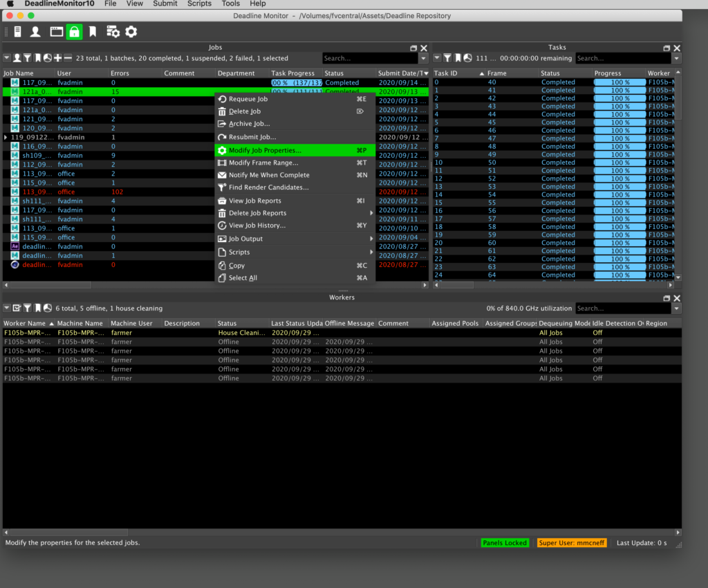Click the checklist edit icon in Workers panel
This screenshot has height=588, width=708.
[x=17, y=309]
